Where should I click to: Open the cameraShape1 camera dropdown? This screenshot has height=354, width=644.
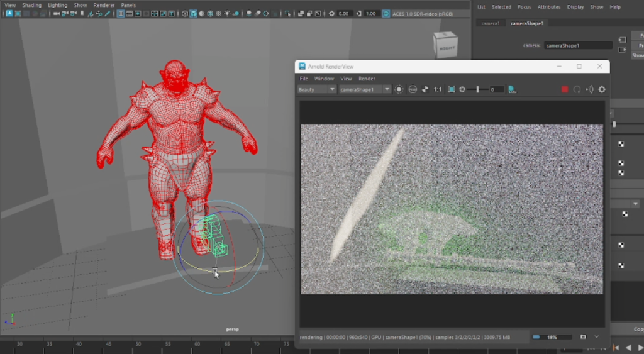pos(365,89)
